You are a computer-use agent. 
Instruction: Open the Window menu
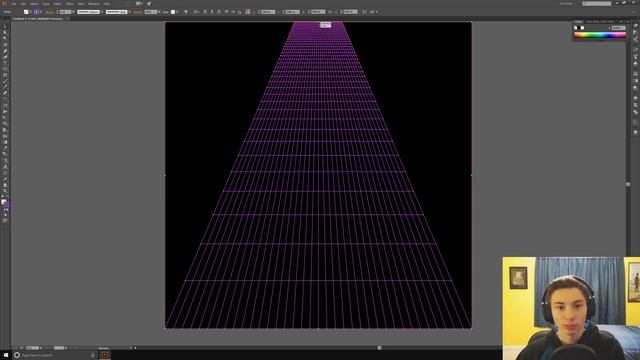tap(94, 4)
